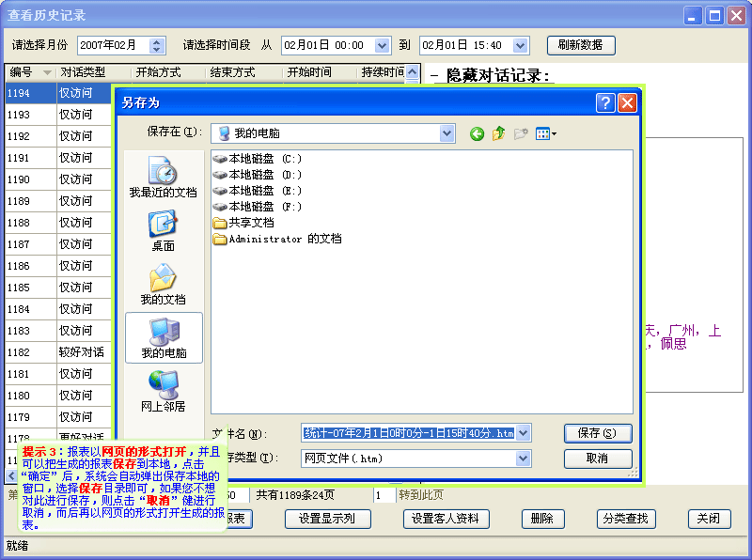Viewport: 752px width, 560px height.
Task: Open the Views menu icon
Action: [x=545, y=134]
